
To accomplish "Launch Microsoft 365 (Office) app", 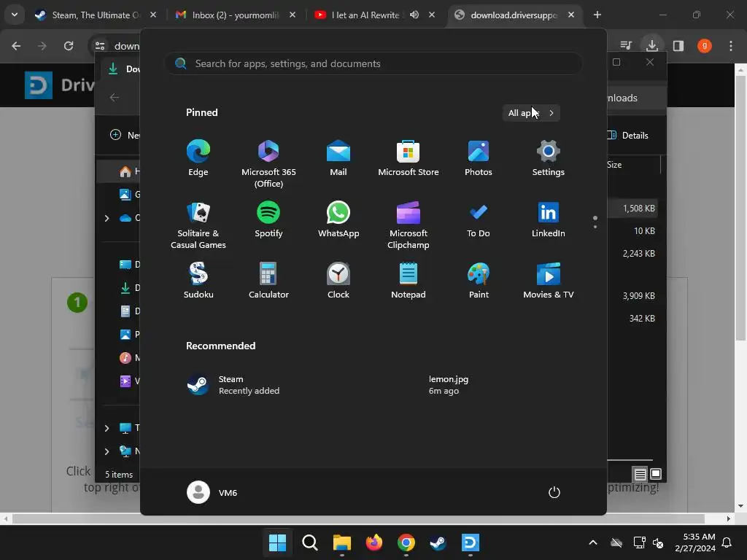I will tap(268, 164).
